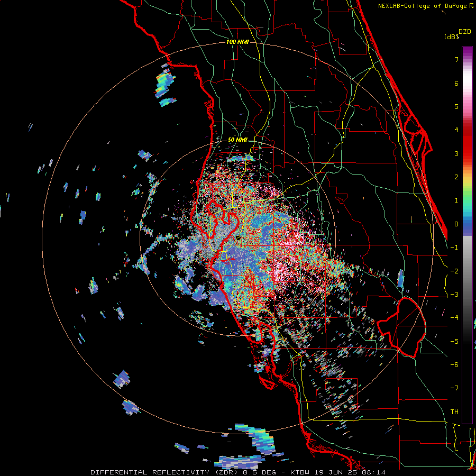Click the differential reflectivity color scale bar

click(x=467, y=235)
